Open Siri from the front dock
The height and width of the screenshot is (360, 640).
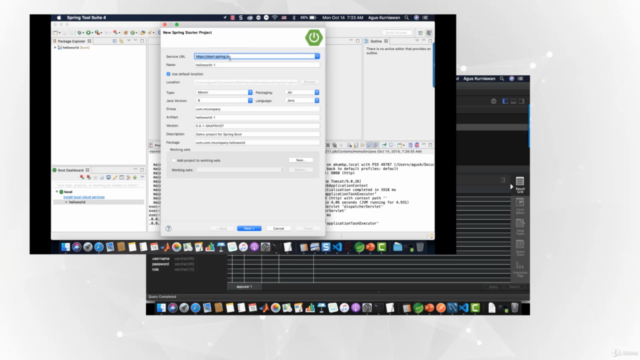coord(77,247)
